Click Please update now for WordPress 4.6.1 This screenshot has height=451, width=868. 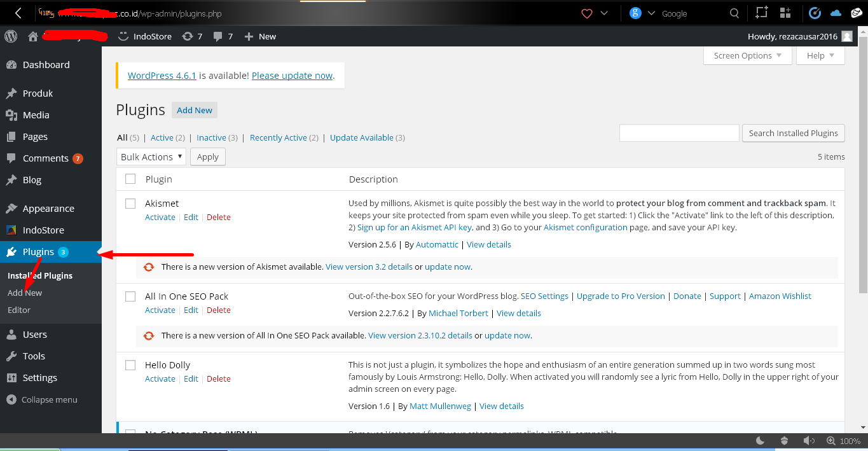(x=291, y=75)
